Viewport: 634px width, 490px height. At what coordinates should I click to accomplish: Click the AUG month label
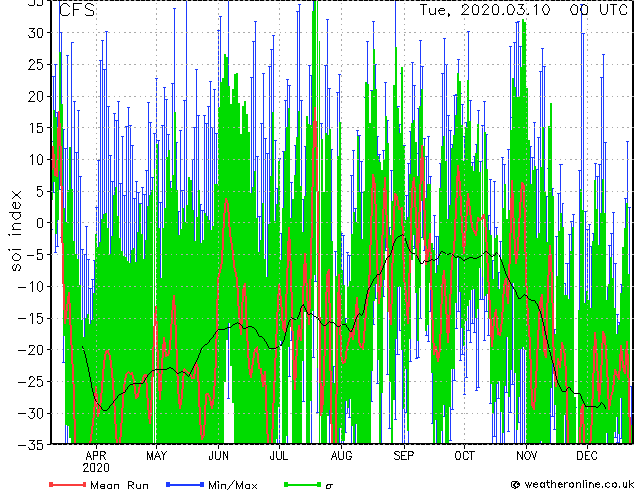pos(341,456)
